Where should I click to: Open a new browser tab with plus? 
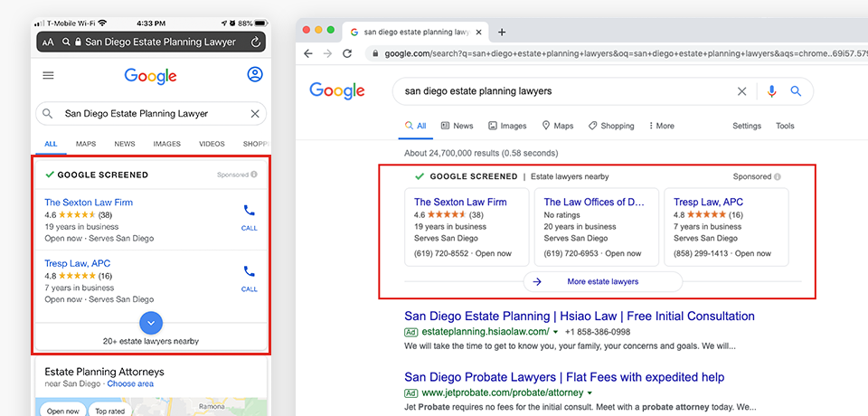[502, 33]
